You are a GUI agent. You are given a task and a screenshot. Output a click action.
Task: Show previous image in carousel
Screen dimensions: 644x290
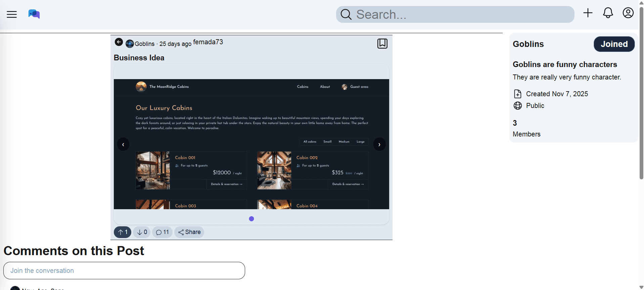point(123,144)
